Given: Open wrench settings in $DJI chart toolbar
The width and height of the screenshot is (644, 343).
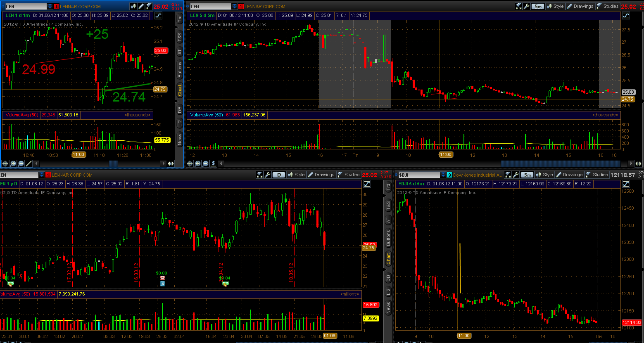Looking at the screenshot, I should pyautogui.click(x=516, y=175).
